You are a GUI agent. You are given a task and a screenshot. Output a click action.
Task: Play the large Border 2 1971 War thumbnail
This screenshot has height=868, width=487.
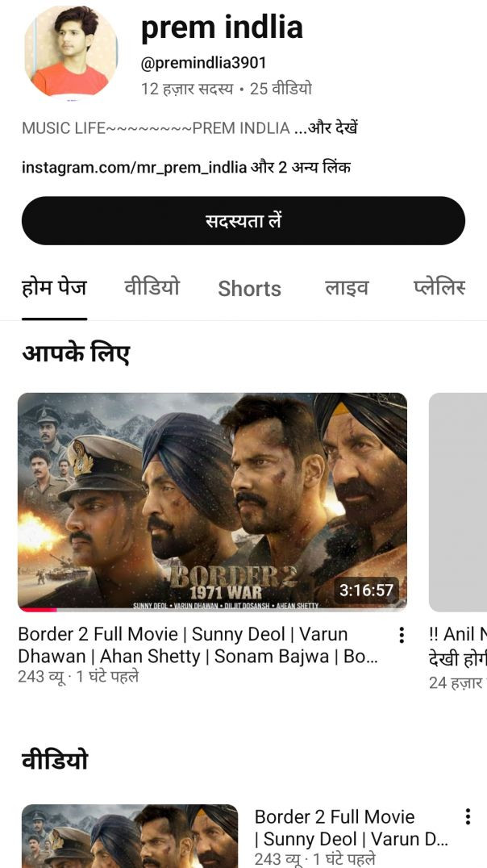(x=213, y=502)
